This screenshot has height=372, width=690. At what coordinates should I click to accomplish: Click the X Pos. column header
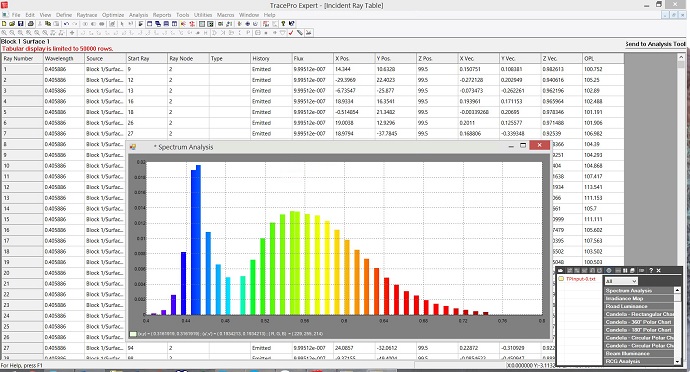(354, 59)
